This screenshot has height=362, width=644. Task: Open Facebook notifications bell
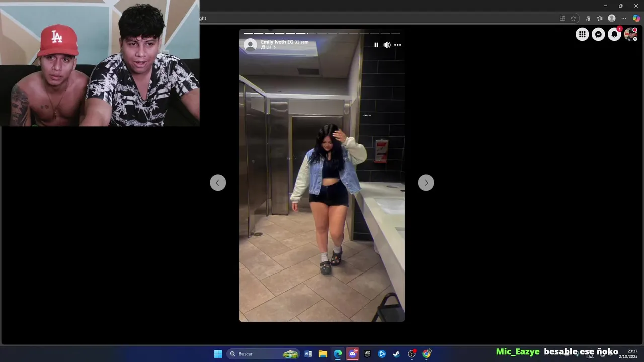point(614,34)
